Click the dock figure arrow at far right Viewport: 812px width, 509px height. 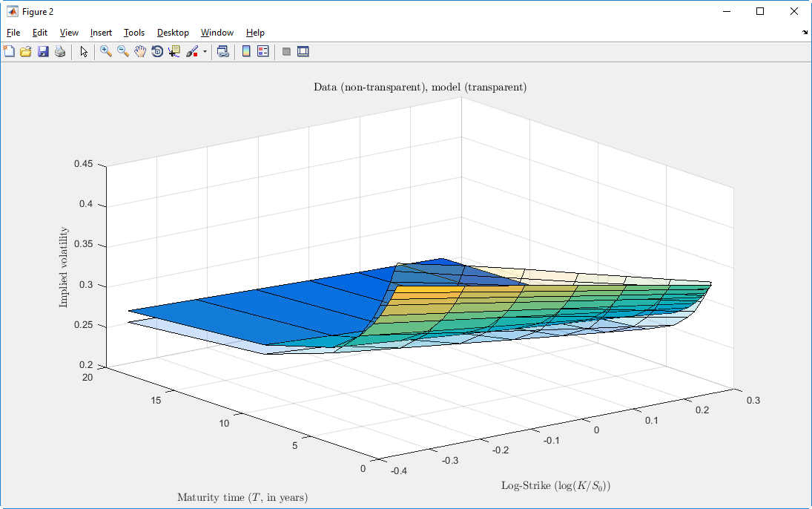coord(805,33)
